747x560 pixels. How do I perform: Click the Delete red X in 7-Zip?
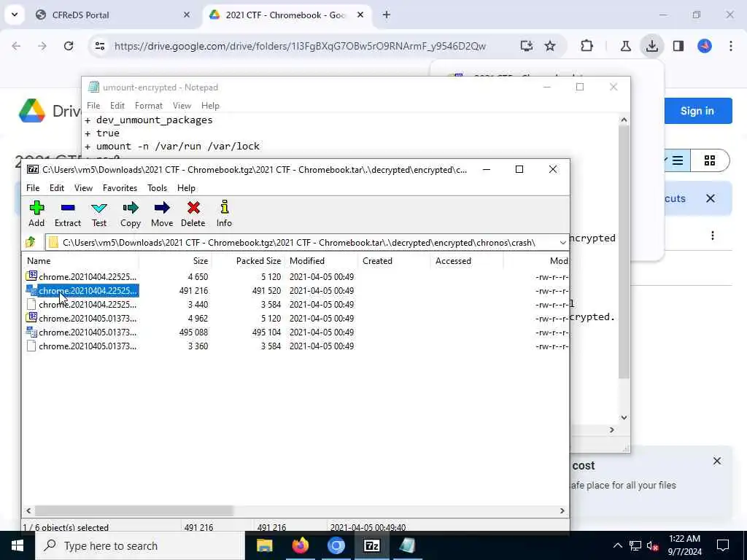coord(193,214)
